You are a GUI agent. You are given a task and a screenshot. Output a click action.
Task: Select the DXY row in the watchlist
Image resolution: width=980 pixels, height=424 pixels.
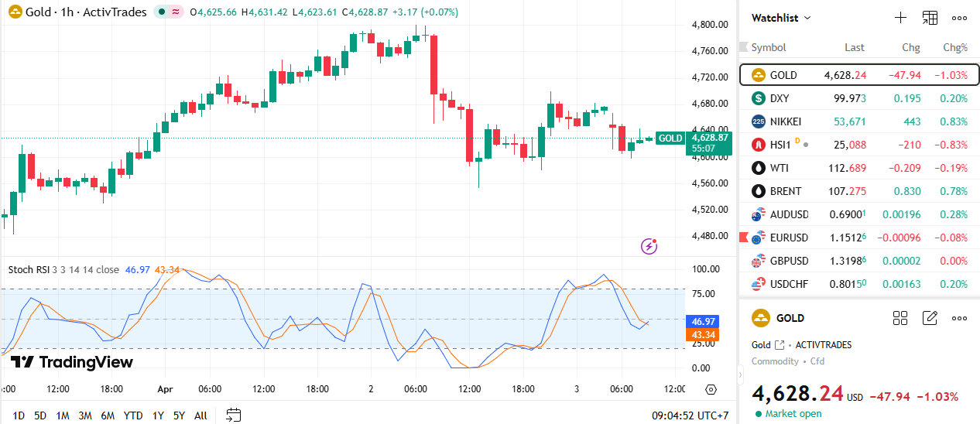point(859,98)
